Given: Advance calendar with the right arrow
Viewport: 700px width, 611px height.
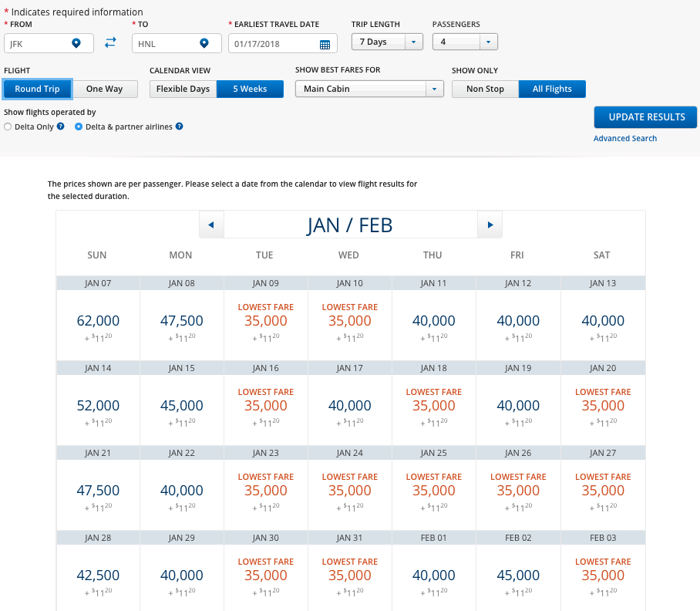Looking at the screenshot, I should (x=490, y=225).
